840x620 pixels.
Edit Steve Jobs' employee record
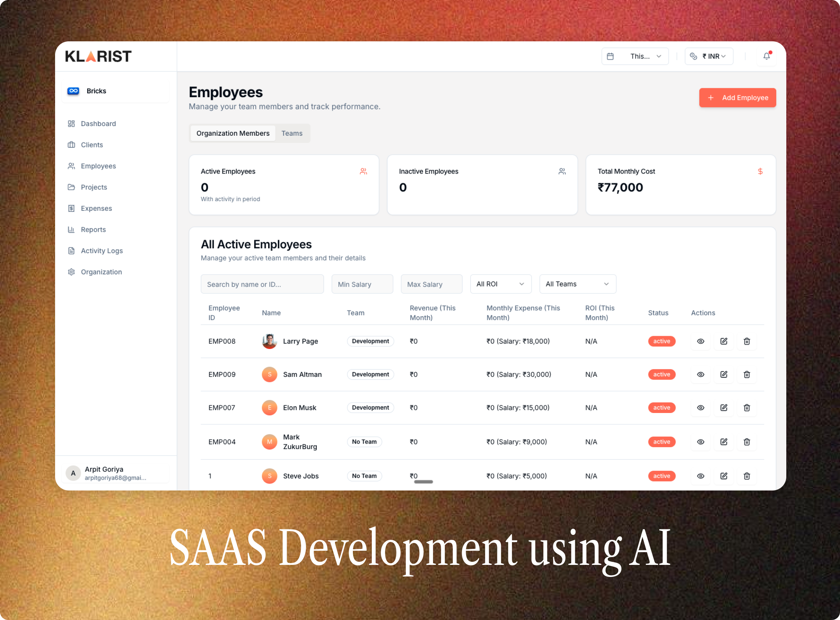(x=724, y=476)
